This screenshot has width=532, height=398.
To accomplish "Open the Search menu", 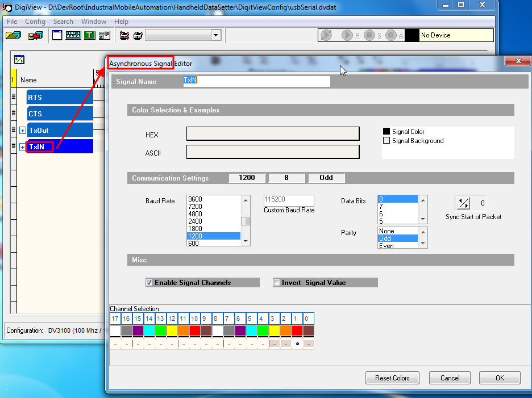I will click(63, 22).
